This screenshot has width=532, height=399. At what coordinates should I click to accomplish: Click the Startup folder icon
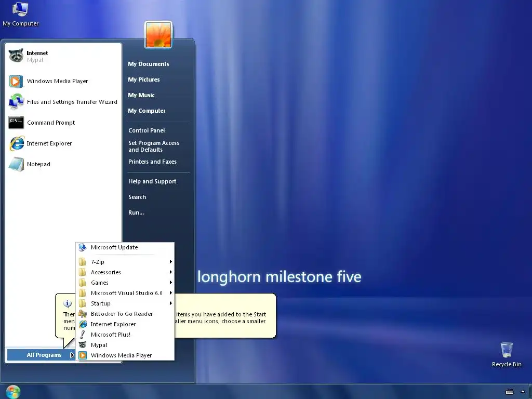click(x=83, y=303)
